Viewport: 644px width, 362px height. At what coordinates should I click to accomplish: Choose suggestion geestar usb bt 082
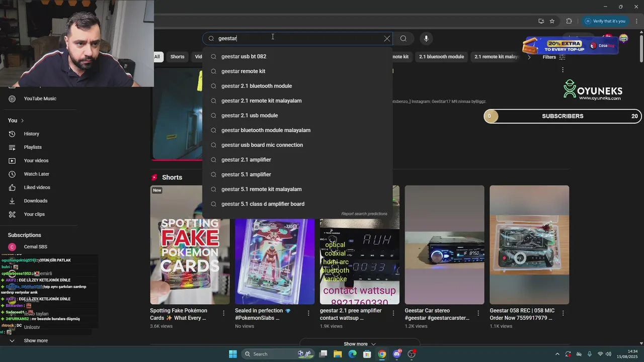[x=297, y=56]
